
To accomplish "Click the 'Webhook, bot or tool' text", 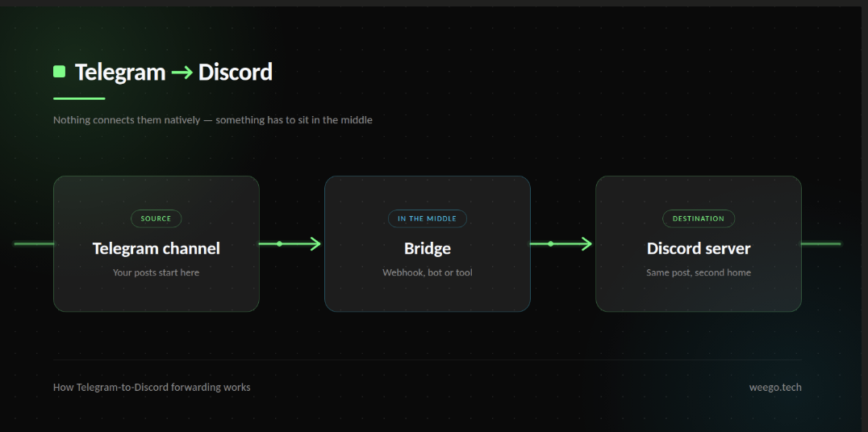I will (428, 272).
